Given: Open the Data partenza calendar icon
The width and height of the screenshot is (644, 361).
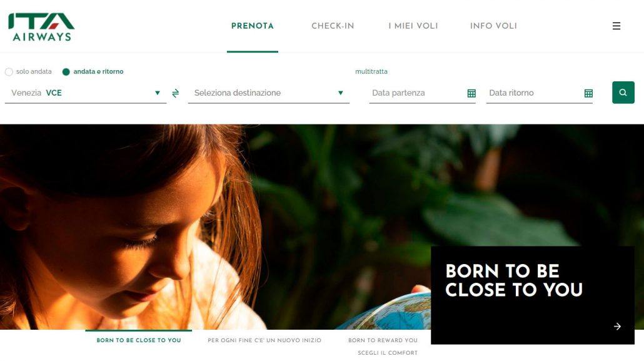Looking at the screenshot, I should click(x=471, y=93).
